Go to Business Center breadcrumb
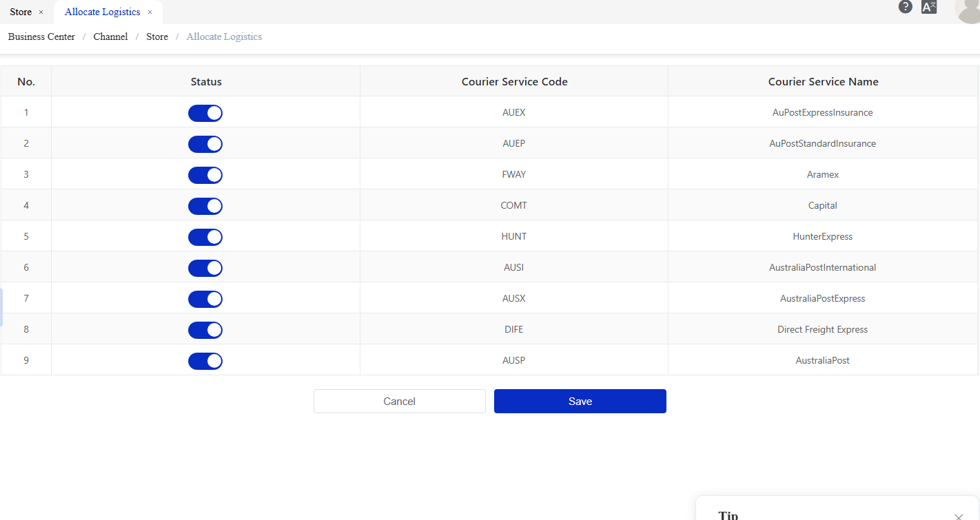 click(x=41, y=37)
